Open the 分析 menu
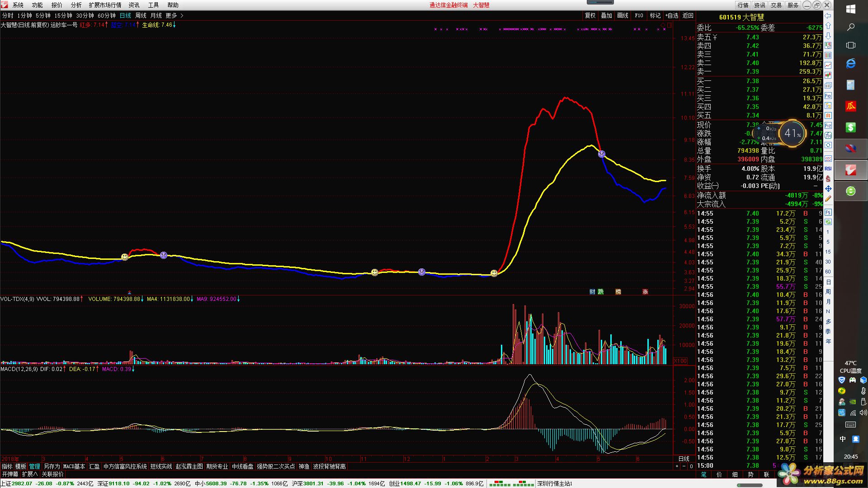The width and height of the screenshot is (868, 488). [x=76, y=5]
